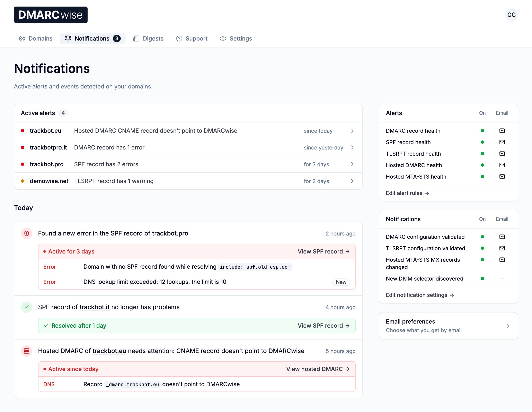Click email icon for TLSRPT record health
This screenshot has width=532, height=412.
(502, 154)
